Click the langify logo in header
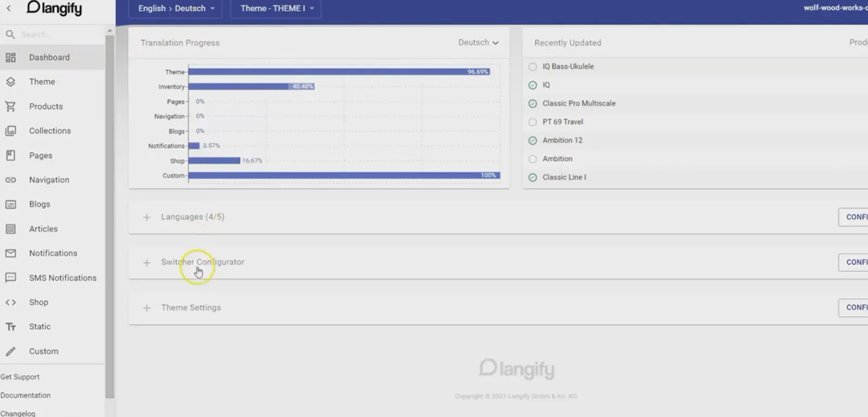The width and height of the screenshot is (868, 417). pyautogui.click(x=54, y=8)
